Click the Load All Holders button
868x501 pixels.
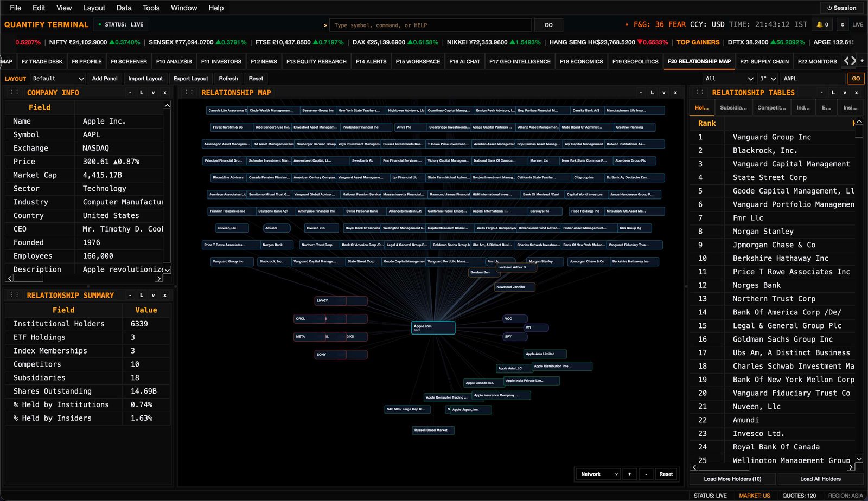820,479
